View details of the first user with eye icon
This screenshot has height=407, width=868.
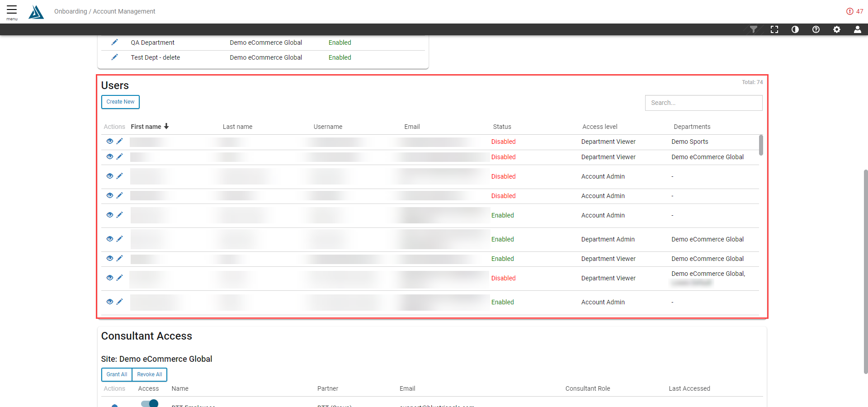click(x=110, y=141)
